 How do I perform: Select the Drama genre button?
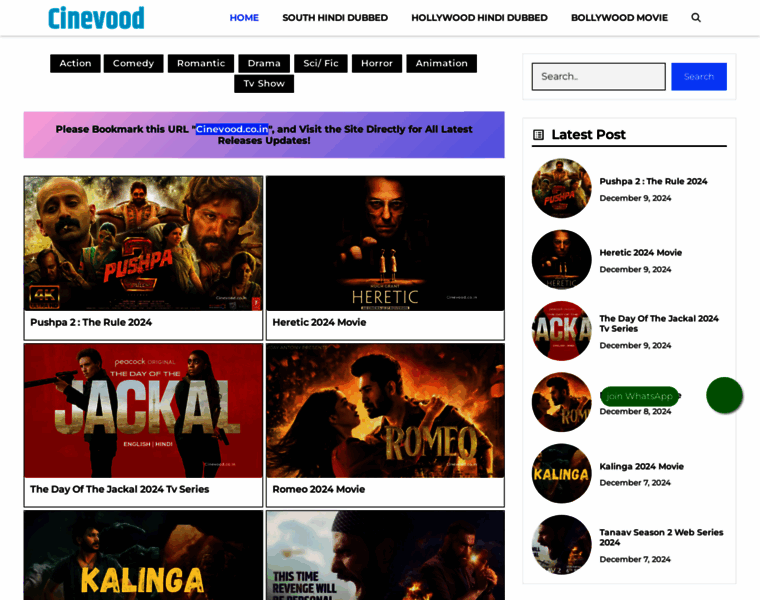click(264, 63)
